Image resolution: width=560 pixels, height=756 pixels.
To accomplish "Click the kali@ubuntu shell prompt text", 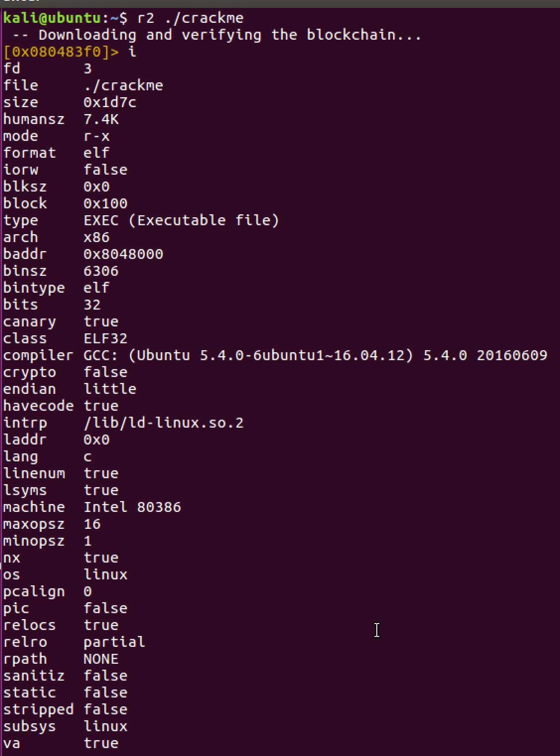I will pyautogui.click(x=51, y=18).
